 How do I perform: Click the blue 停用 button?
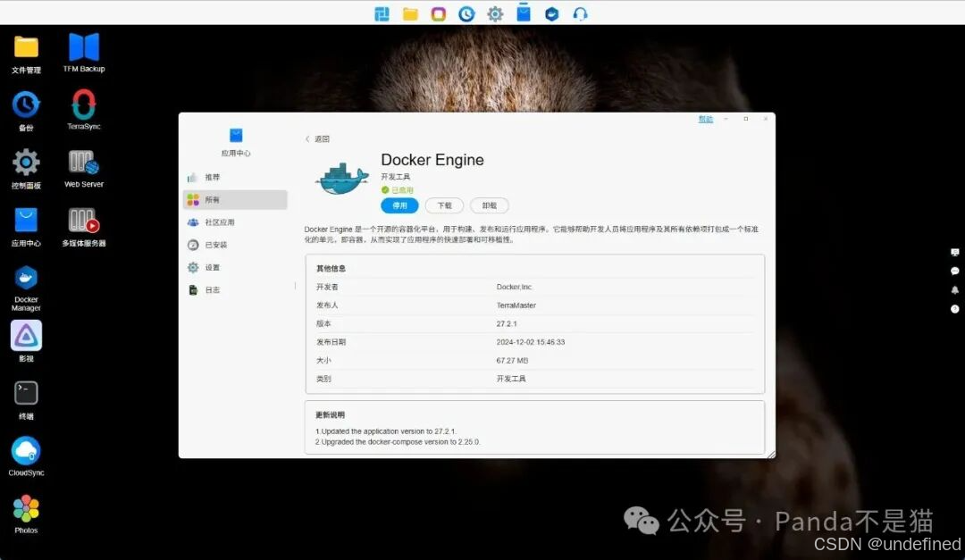(399, 205)
